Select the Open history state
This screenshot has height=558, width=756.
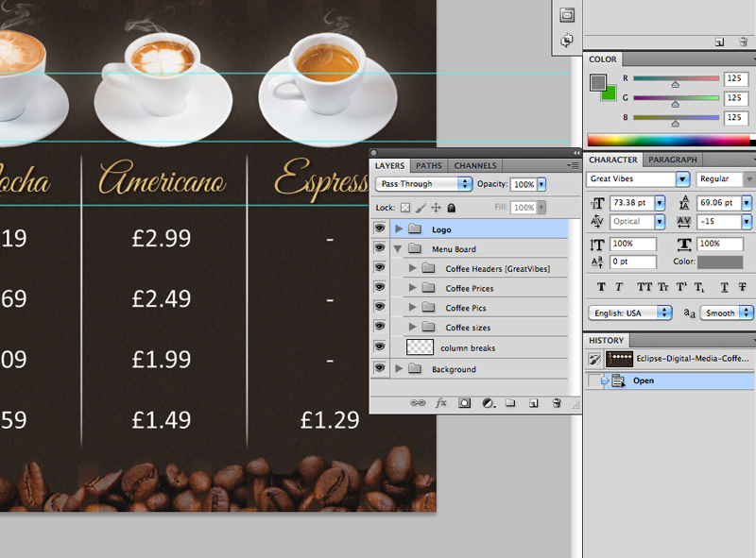click(670, 380)
